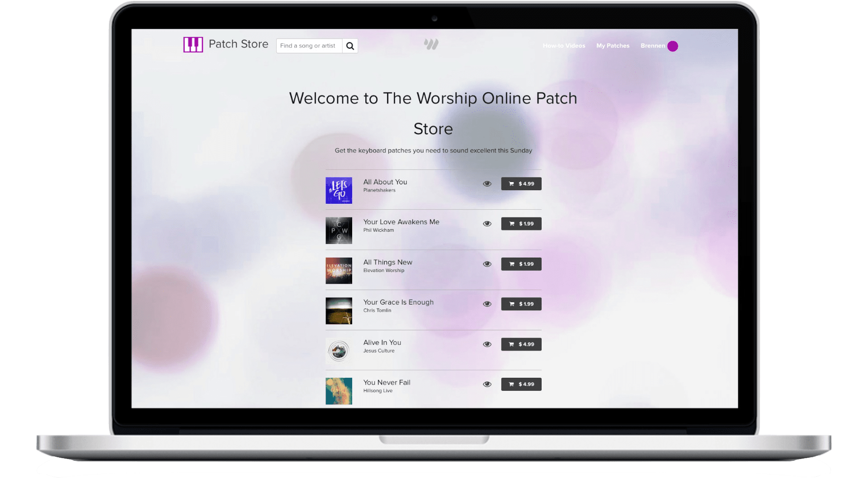Preview Your Grace Is Enough with eye icon
Viewport: 868px width, 488px height.
tap(487, 304)
